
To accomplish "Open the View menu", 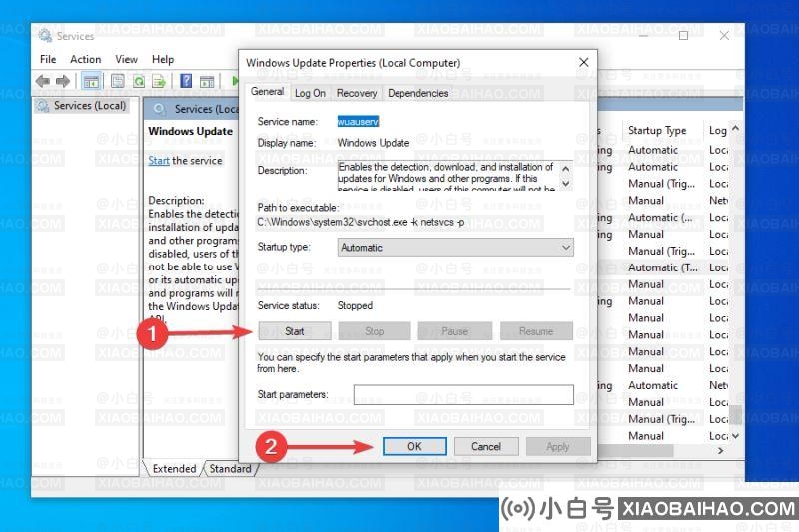I will coord(126,59).
